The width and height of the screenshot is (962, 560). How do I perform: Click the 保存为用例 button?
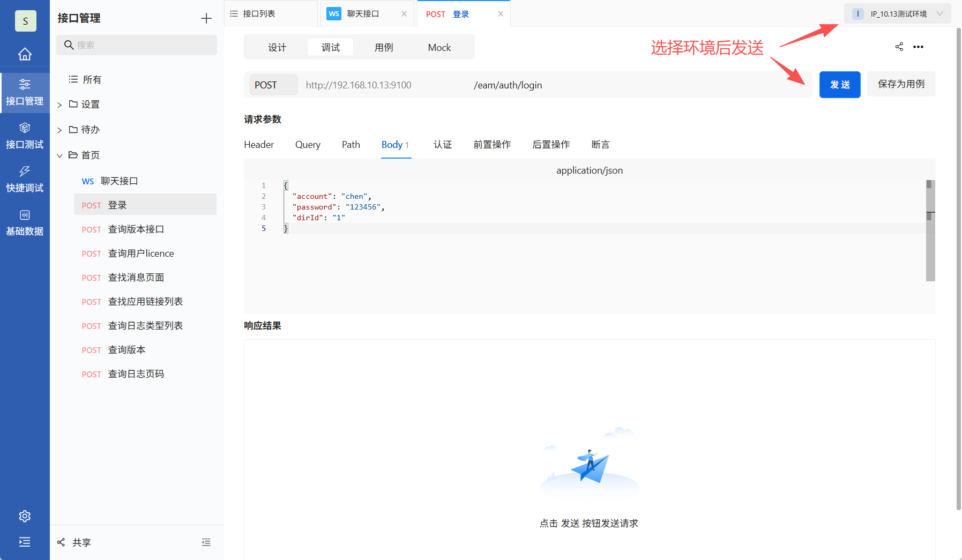click(901, 84)
